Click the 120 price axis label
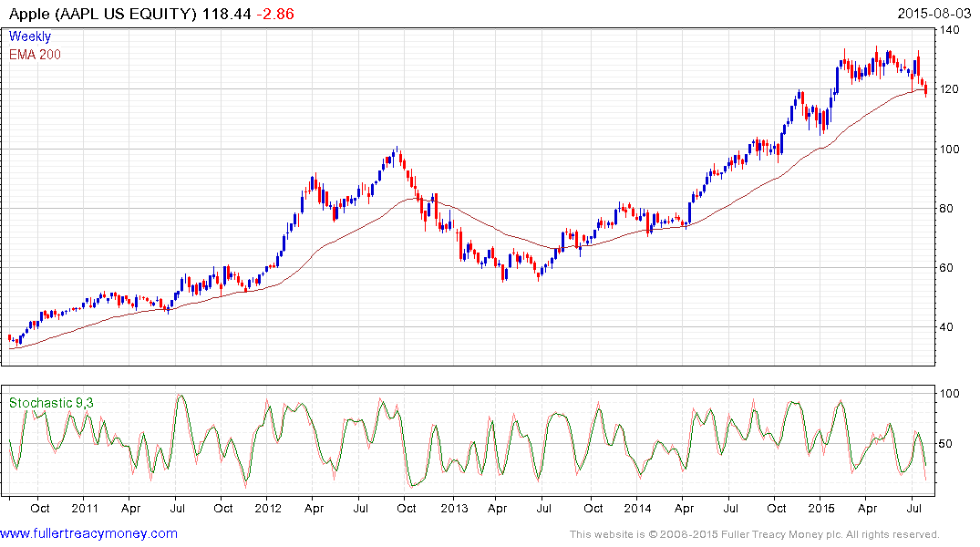 [949, 89]
